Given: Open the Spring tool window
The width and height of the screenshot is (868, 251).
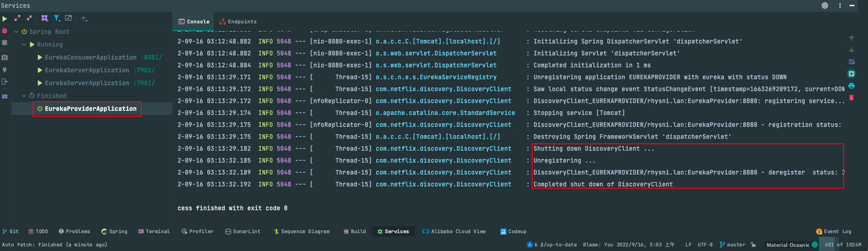Looking at the screenshot, I should click(x=114, y=231).
